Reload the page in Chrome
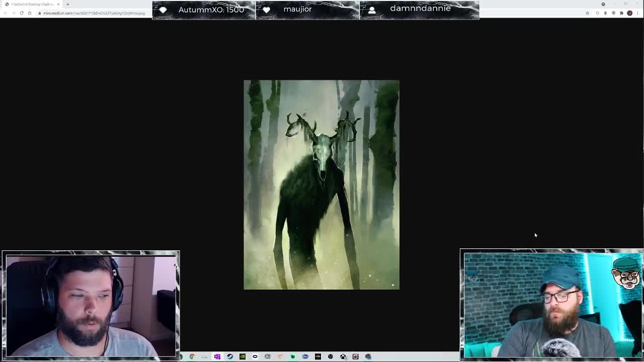The height and width of the screenshot is (362, 644). pos(22,13)
